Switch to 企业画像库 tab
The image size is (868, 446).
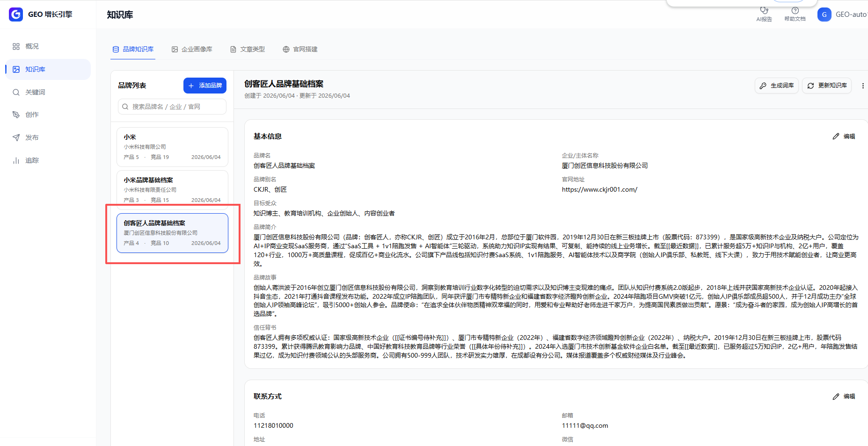click(x=192, y=49)
